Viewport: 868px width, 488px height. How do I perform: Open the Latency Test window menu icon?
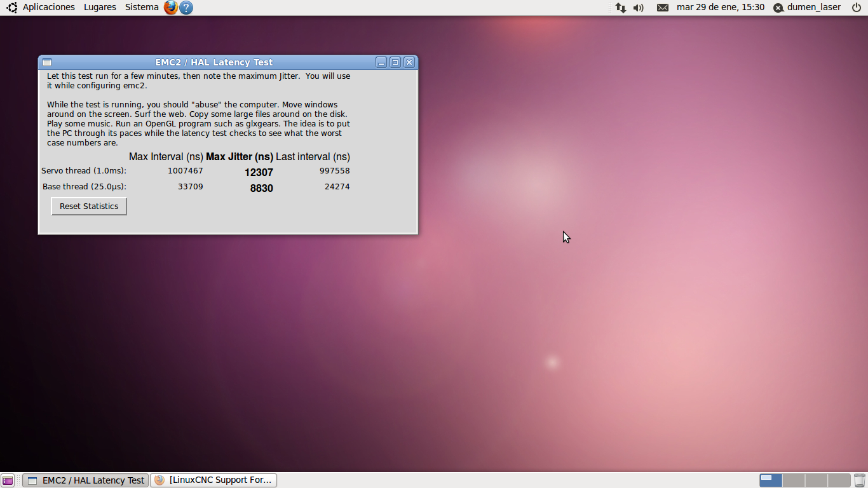[47, 62]
